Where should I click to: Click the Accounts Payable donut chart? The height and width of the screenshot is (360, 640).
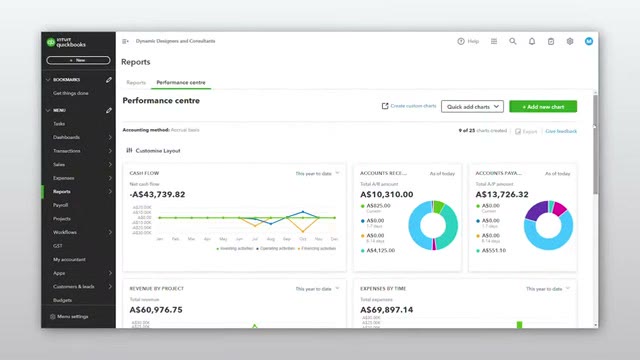pyautogui.click(x=548, y=225)
